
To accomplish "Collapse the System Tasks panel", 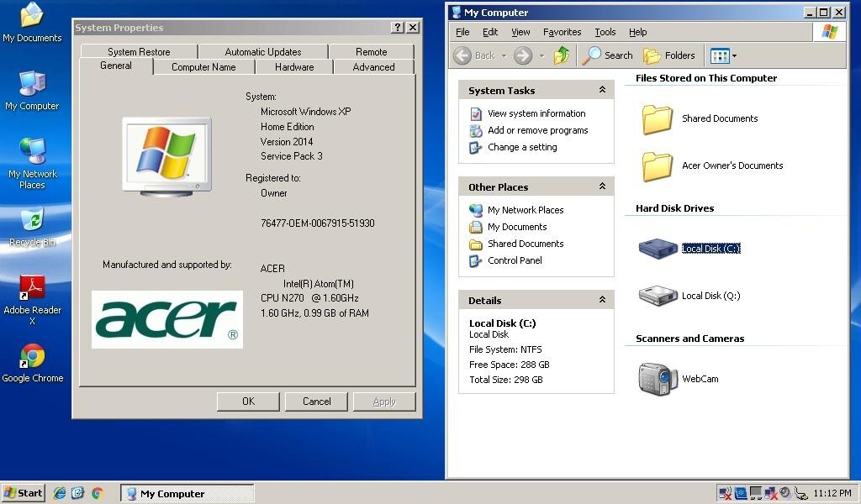I will click(602, 89).
